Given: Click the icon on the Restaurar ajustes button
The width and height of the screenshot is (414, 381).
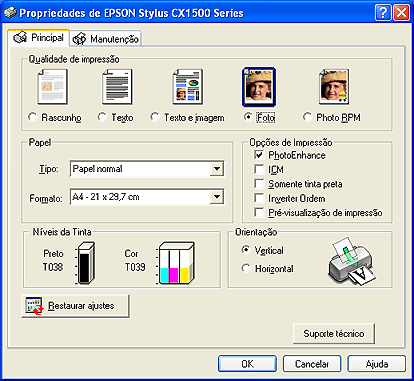Looking at the screenshot, I should 35,306.
